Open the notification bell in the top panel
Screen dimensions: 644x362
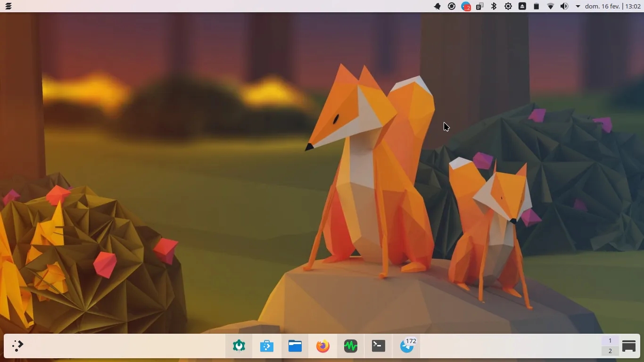(x=438, y=6)
